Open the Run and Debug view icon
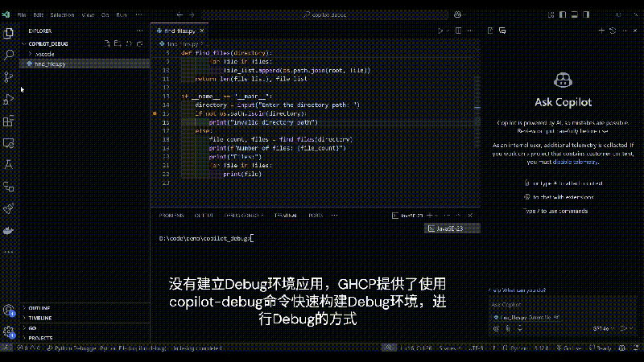Image resolution: width=644 pixels, height=362 pixels. coord(9,99)
